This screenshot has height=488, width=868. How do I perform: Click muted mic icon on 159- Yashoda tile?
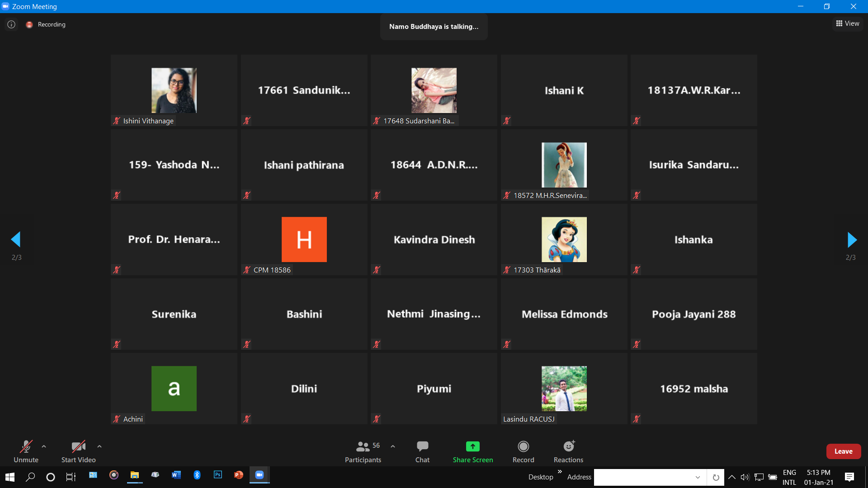[x=117, y=195]
